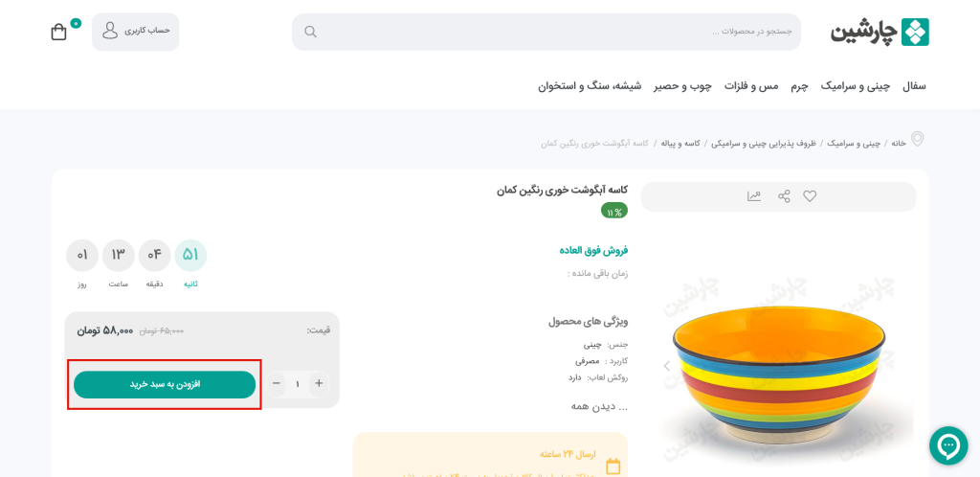Image resolution: width=980 pixels, height=477 pixels.
Task: Click the search magnifier icon
Action: pos(310,32)
